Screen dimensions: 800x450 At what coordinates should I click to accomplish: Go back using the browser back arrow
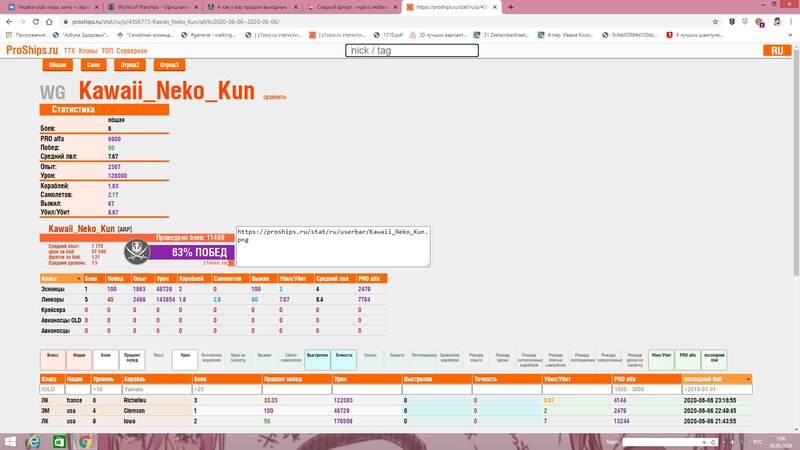[x=9, y=21]
